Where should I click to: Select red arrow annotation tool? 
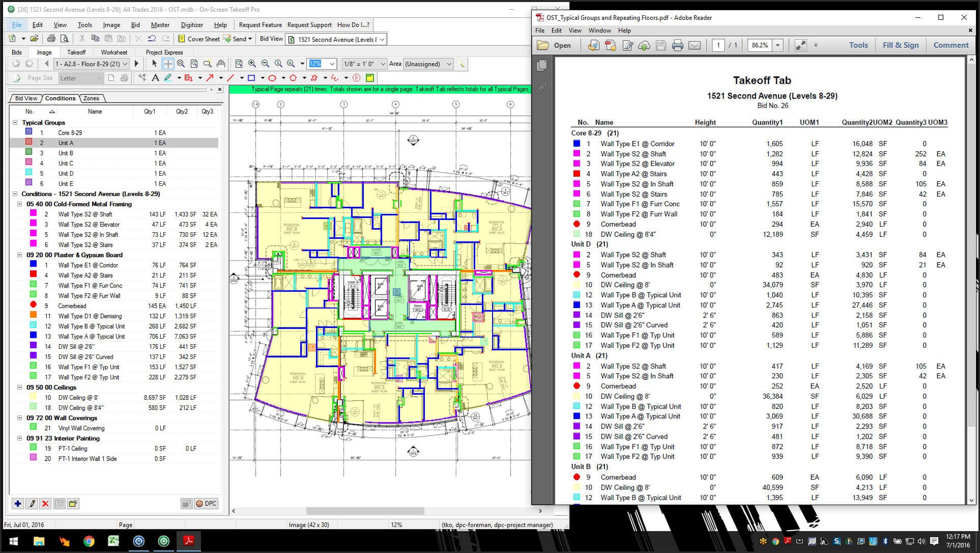pos(210,78)
